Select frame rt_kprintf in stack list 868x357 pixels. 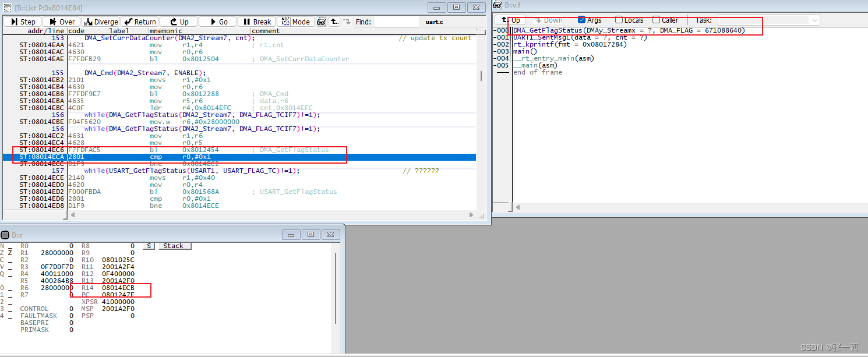point(570,44)
